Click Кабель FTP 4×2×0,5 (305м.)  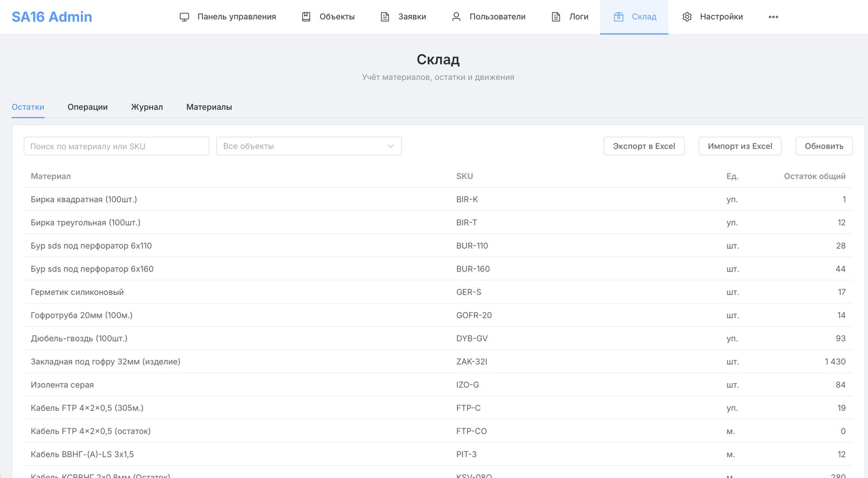87,408
